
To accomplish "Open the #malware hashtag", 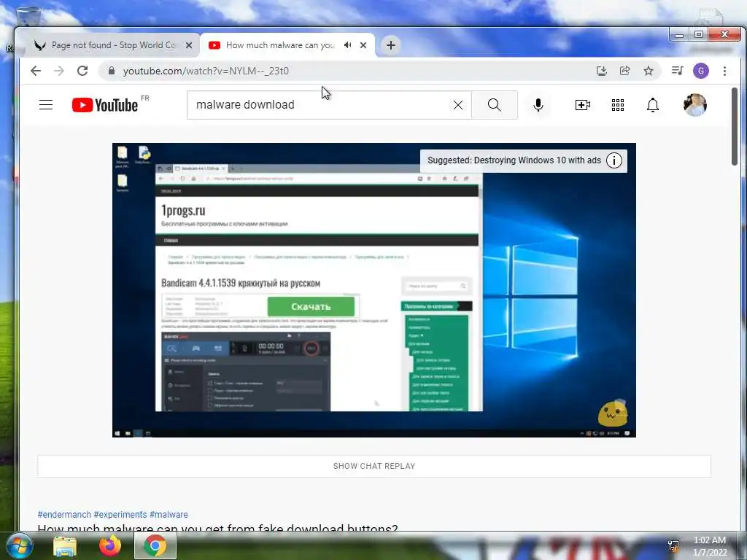I will click(169, 515).
